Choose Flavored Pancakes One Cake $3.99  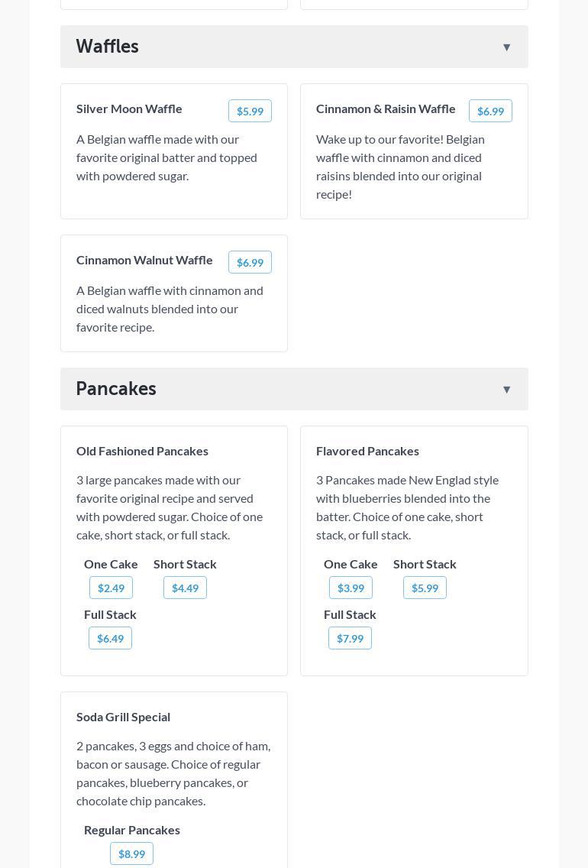coord(351,588)
